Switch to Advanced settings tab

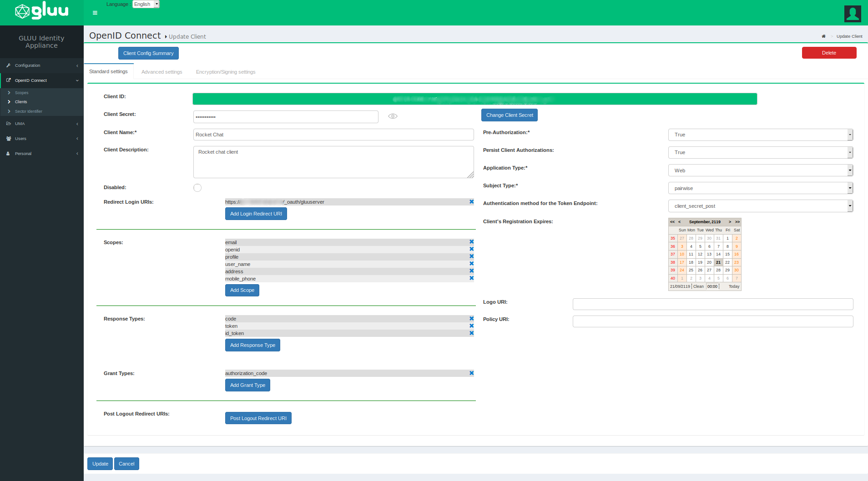tap(161, 72)
